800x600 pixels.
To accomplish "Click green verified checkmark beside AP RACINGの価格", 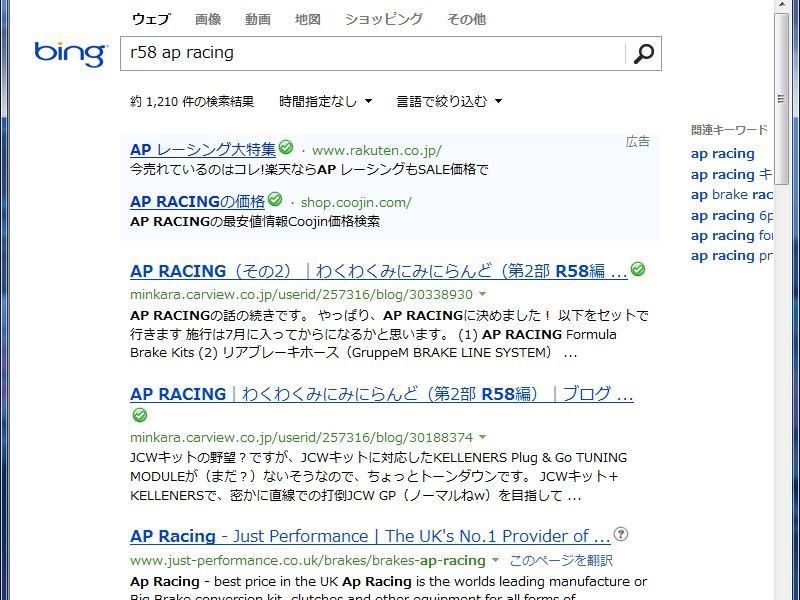I will 275,199.
